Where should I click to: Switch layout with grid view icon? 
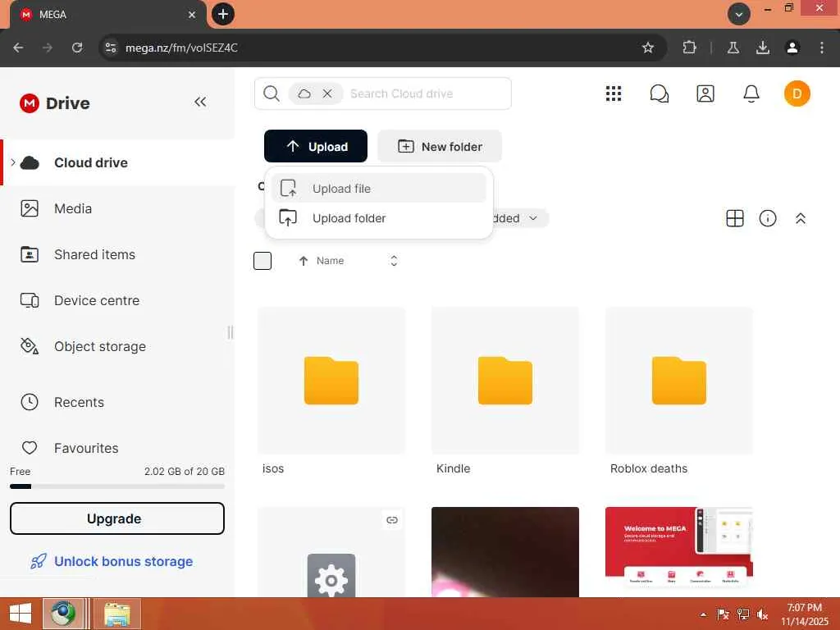(x=735, y=218)
